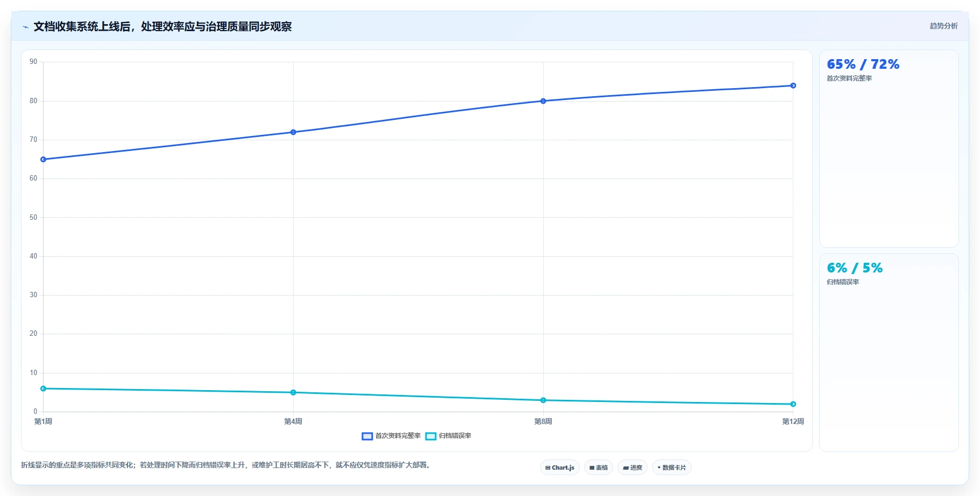Click the 归档错误率 card caption
The image size is (980, 496).
click(843, 282)
